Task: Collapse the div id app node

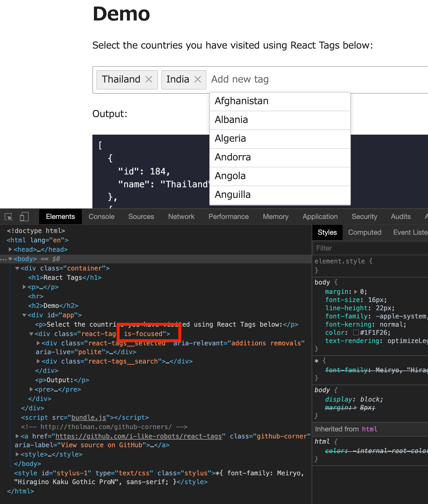Action: tap(24, 315)
